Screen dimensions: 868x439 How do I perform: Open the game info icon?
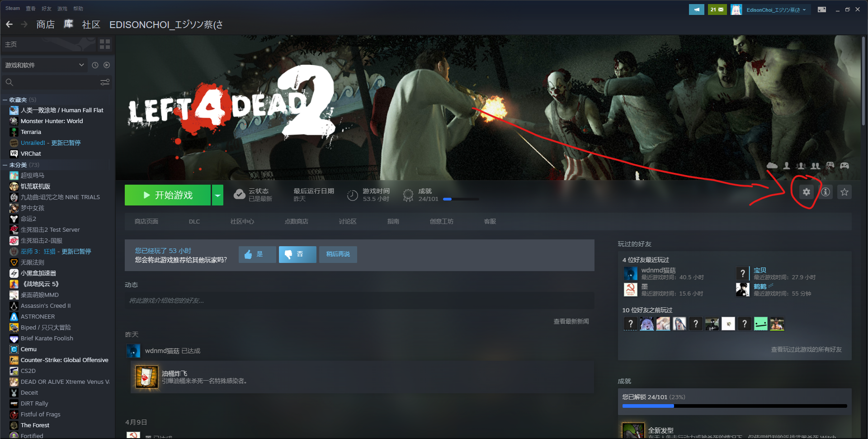coord(826,192)
